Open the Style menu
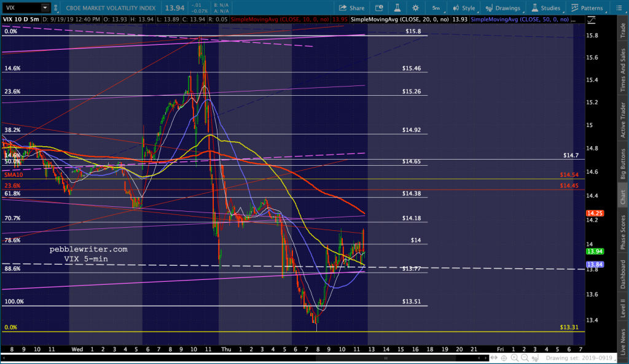Viewport: 629px width, 364px height. pos(464,8)
